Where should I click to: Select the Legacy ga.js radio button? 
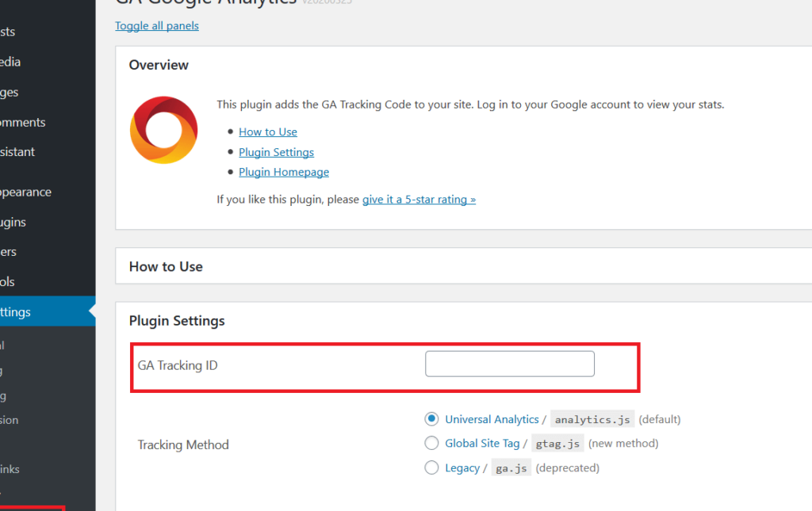(431, 467)
